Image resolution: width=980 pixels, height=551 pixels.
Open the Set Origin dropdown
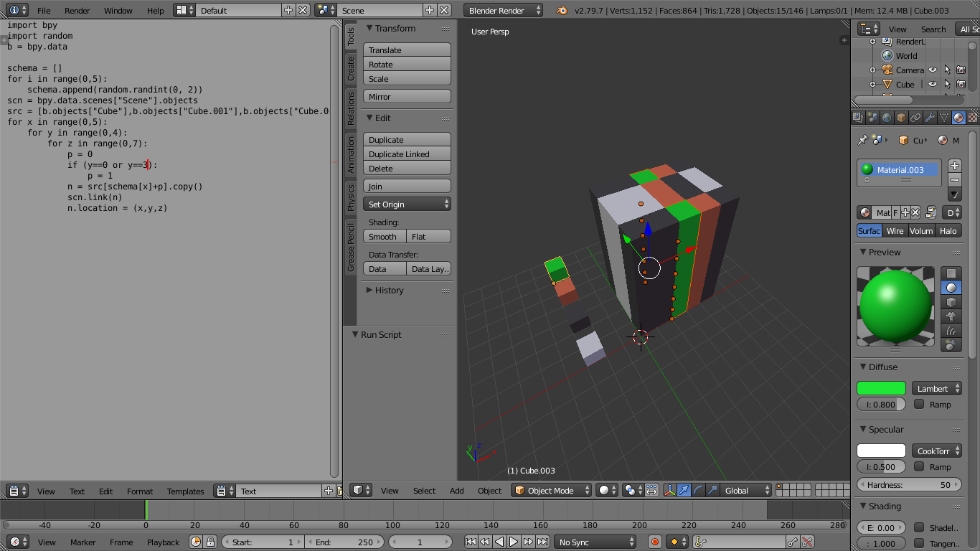tap(407, 204)
